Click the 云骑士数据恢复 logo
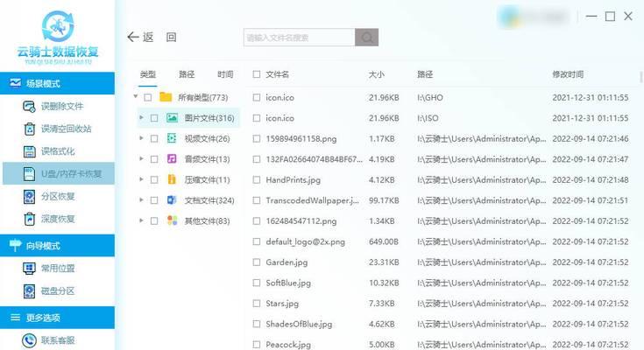The width and height of the screenshot is (644, 350). [x=58, y=38]
